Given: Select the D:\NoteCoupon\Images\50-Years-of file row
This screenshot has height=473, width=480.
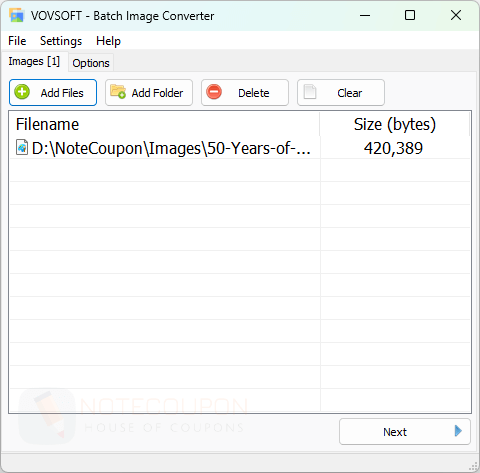Looking at the screenshot, I should click(239, 148).
